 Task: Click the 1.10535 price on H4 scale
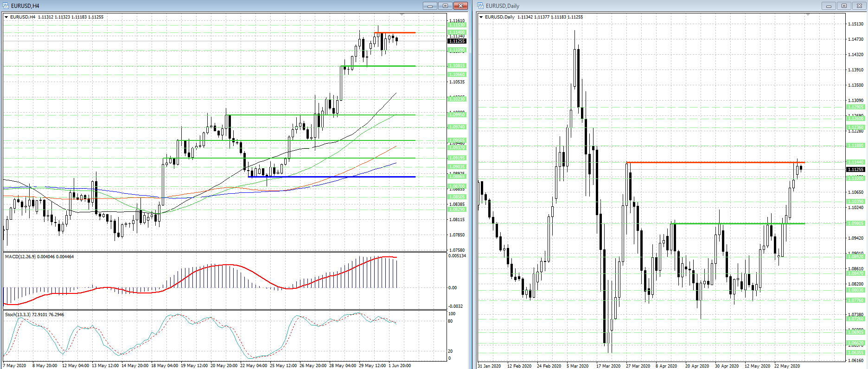457,82
